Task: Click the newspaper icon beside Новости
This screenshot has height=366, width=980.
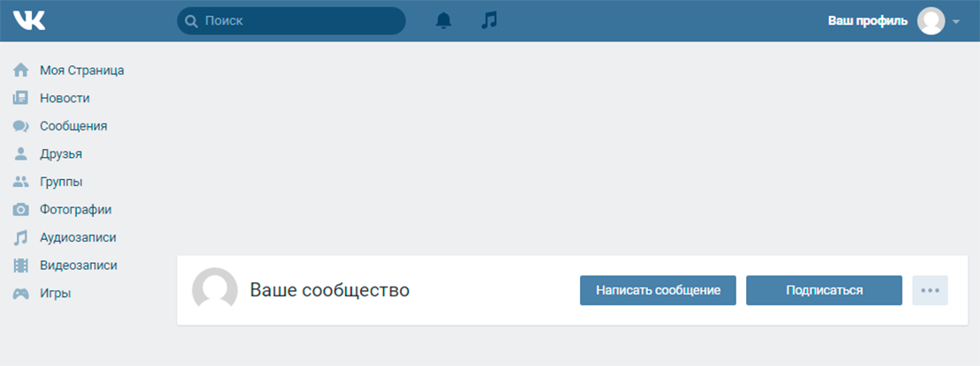Action: coord(21,98)
